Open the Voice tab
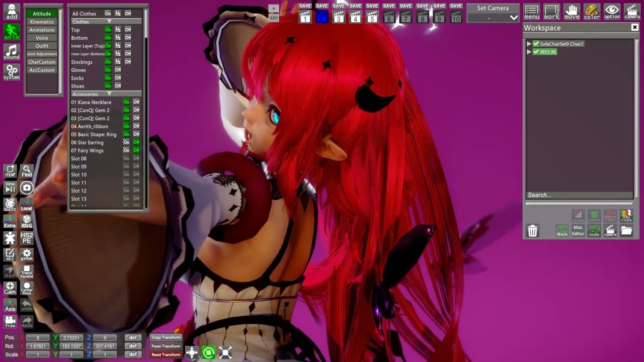This screenshot has width=644, height=362. [42, 38]
